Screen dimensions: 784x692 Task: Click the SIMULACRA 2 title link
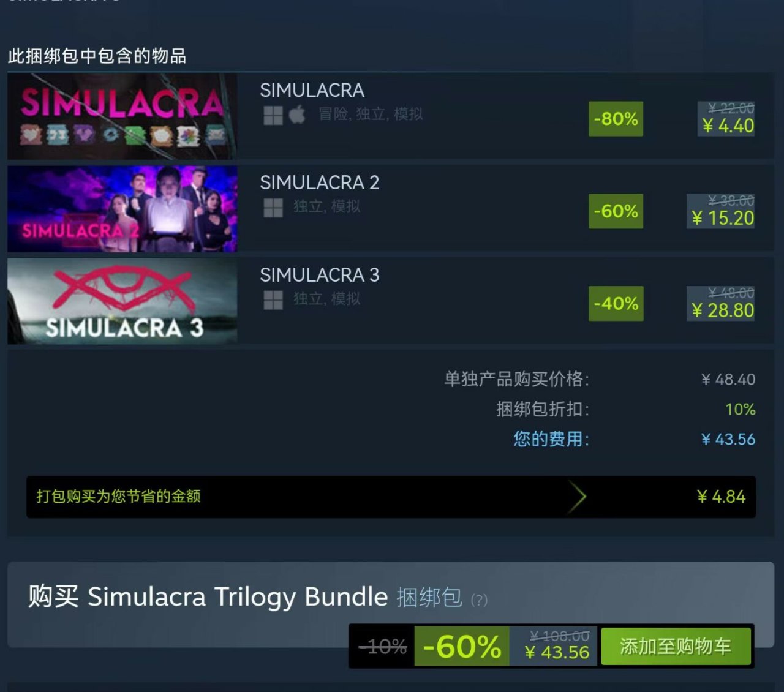click(x=319, y=182)
